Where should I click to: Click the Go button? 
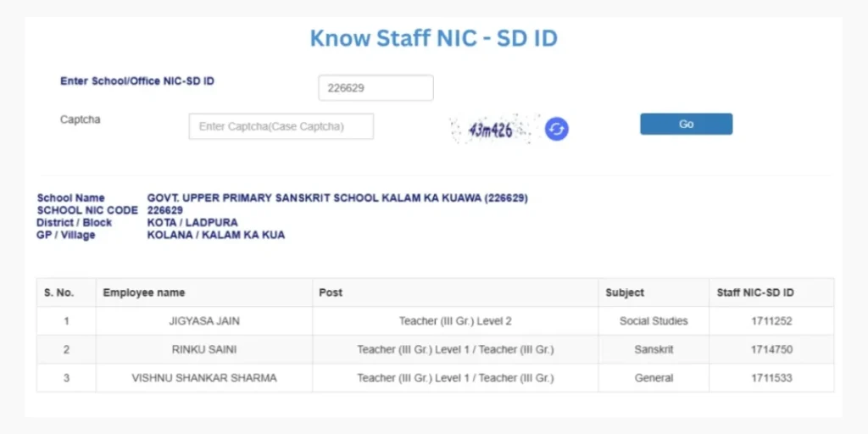686,124
